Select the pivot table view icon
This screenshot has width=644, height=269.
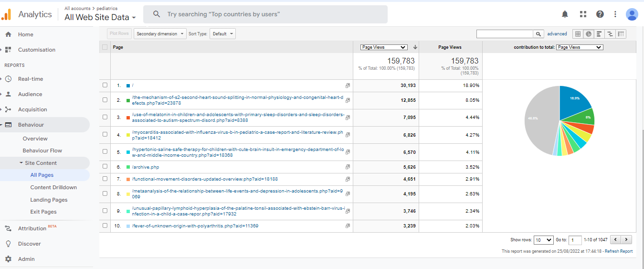[x=621, y=34]
